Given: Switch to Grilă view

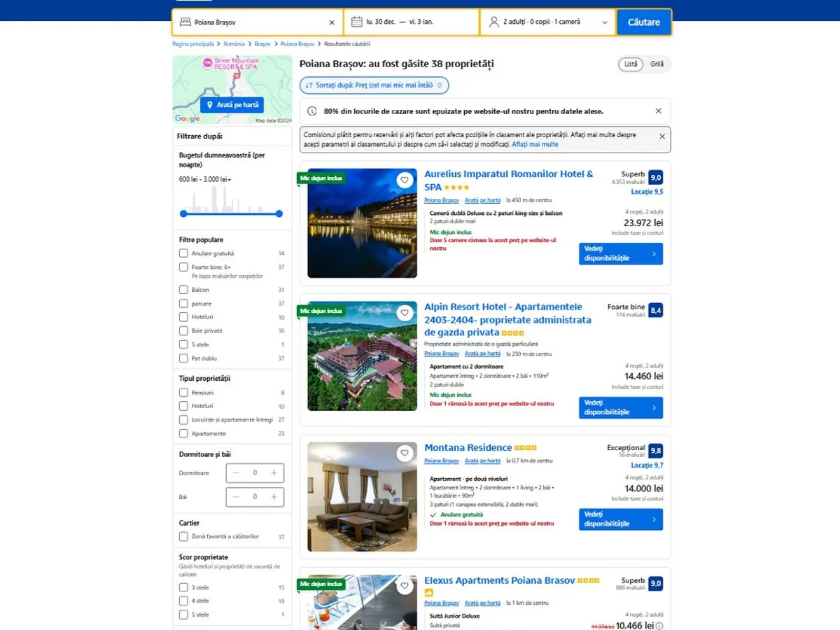Looking at the screenshot, I should [657, 64].
